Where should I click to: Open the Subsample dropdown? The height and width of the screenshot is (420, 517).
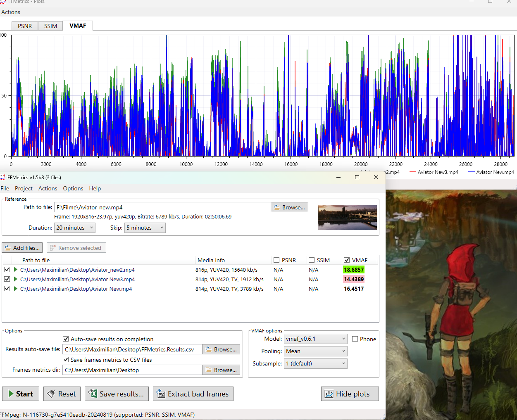tap(316, 363)
